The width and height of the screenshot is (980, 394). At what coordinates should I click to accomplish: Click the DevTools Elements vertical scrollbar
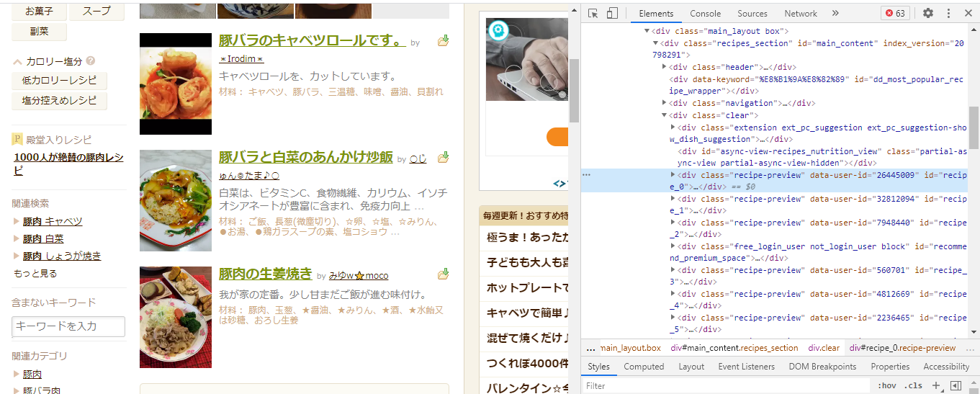point(974,127)
